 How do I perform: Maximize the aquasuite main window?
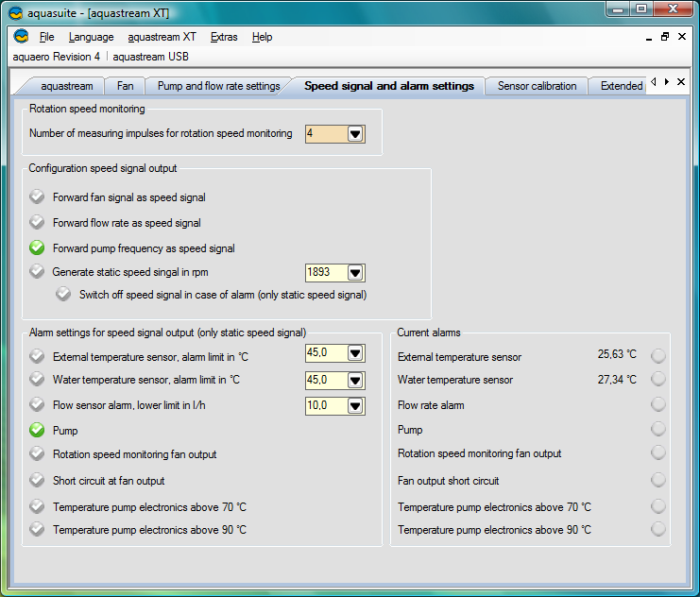pos(641,9)
